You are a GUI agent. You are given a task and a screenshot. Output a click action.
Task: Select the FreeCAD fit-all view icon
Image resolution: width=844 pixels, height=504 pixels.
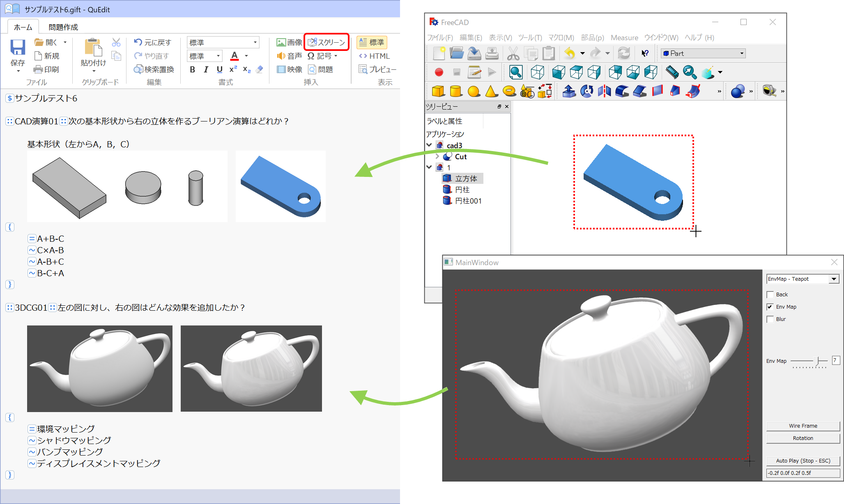[516, 72]
